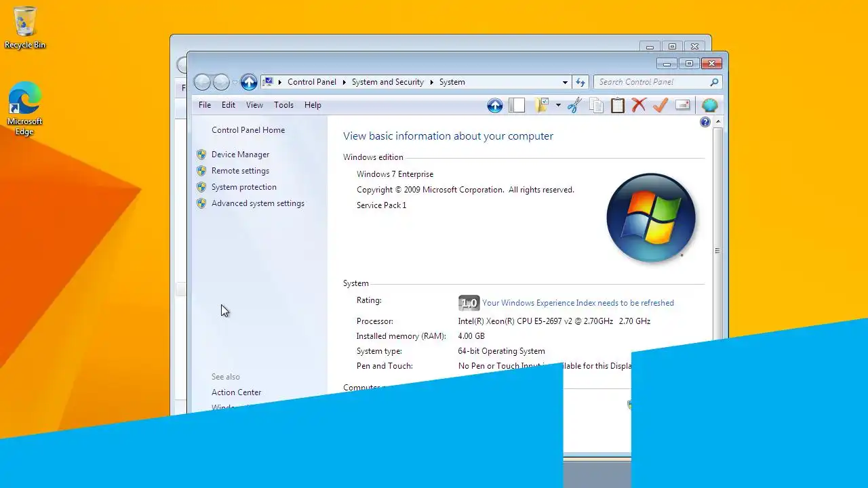Open the Help menu
Image resolution: width=868 pixels, height=488 pixels.
313,105
